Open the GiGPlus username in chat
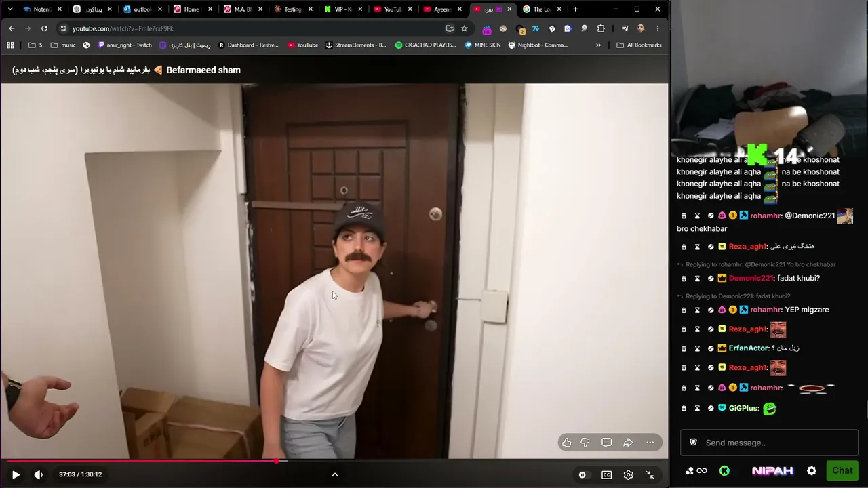The width and height of the screenshot is (868, 488). [743, 409]
